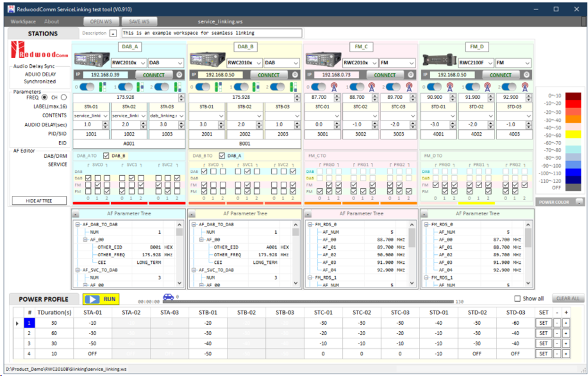This screenshot has height=376, width=588.
Task: Click the dark red 0~-10 power color swatch
Action: click(573, 96)
